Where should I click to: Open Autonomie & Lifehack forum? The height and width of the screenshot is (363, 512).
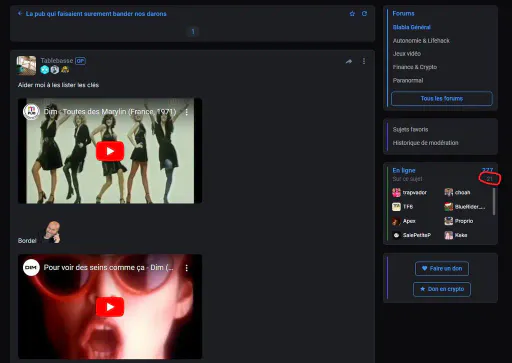[x=421, y=41]
